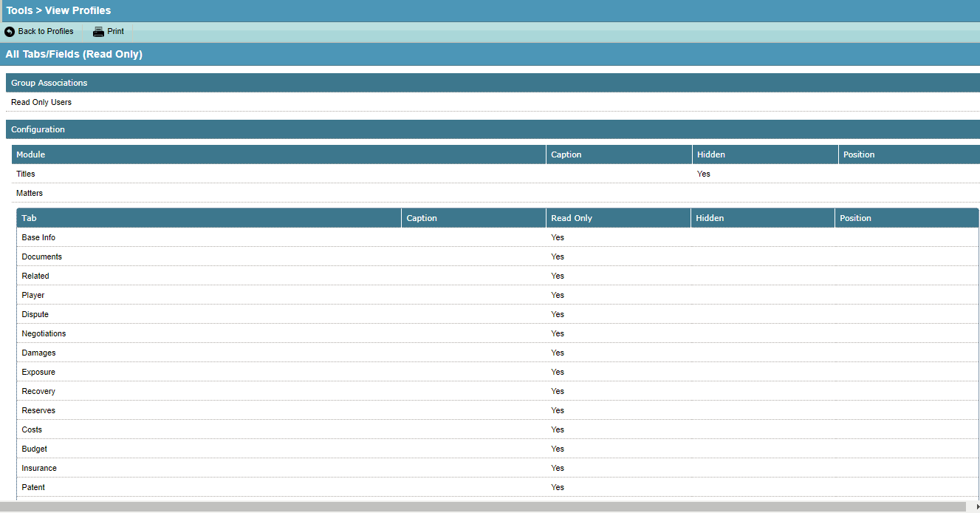Click the Titles module row
This screenshot has height=513, width=980.
point(25,174)
